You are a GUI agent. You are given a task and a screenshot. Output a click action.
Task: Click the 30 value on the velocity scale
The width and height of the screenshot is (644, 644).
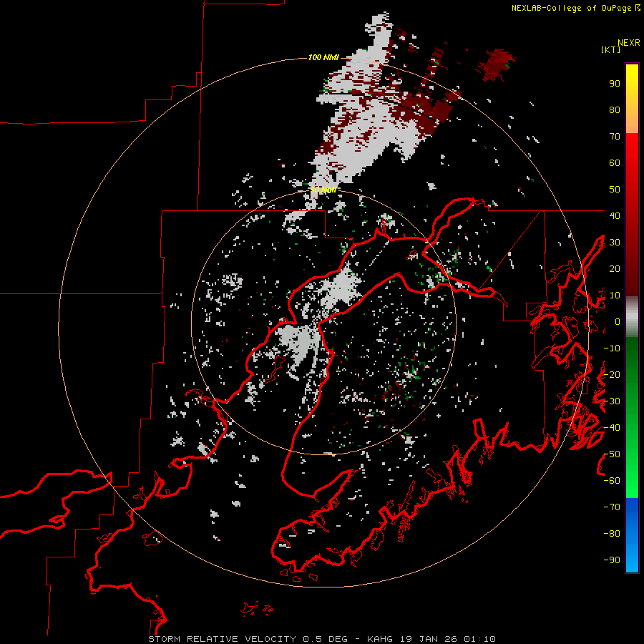(x=615, y=243)
